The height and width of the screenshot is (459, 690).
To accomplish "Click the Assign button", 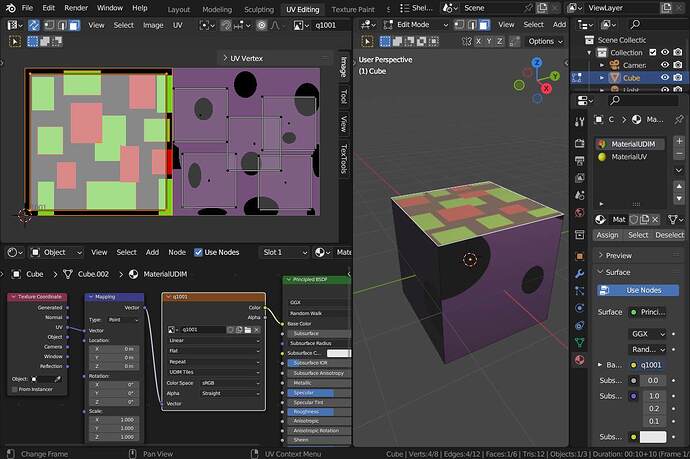I will (607, 235).
